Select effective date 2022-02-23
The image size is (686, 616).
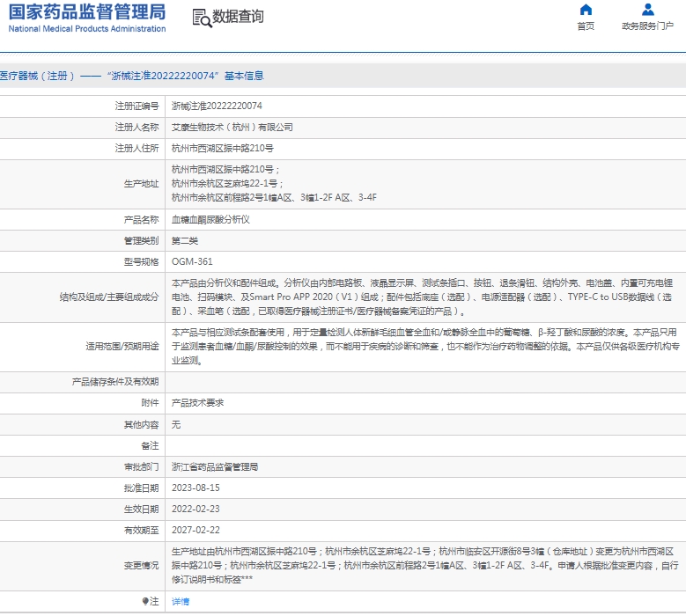[195, 509]
